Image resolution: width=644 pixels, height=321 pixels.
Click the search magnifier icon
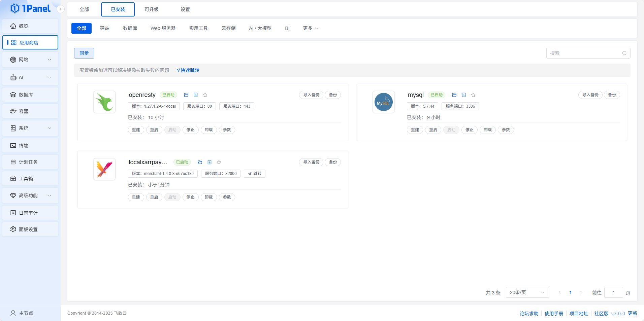click(624, 53)
